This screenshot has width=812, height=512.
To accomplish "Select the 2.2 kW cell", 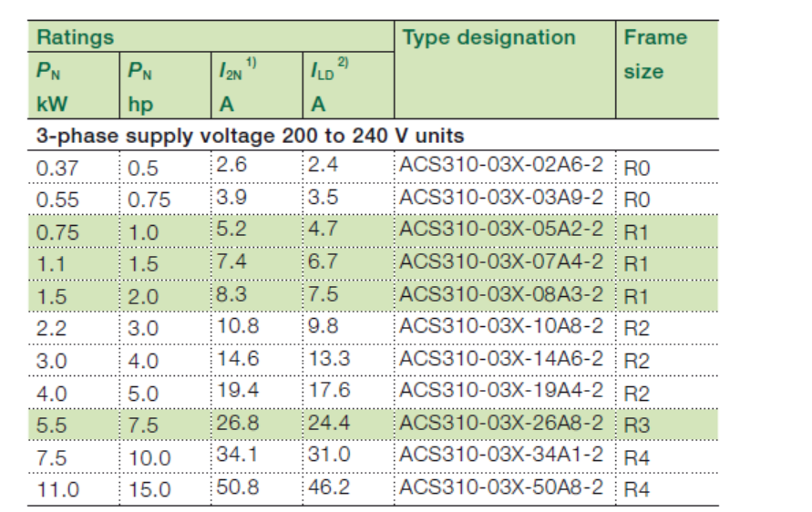I will pyautogui.click(x=51, y=328).
